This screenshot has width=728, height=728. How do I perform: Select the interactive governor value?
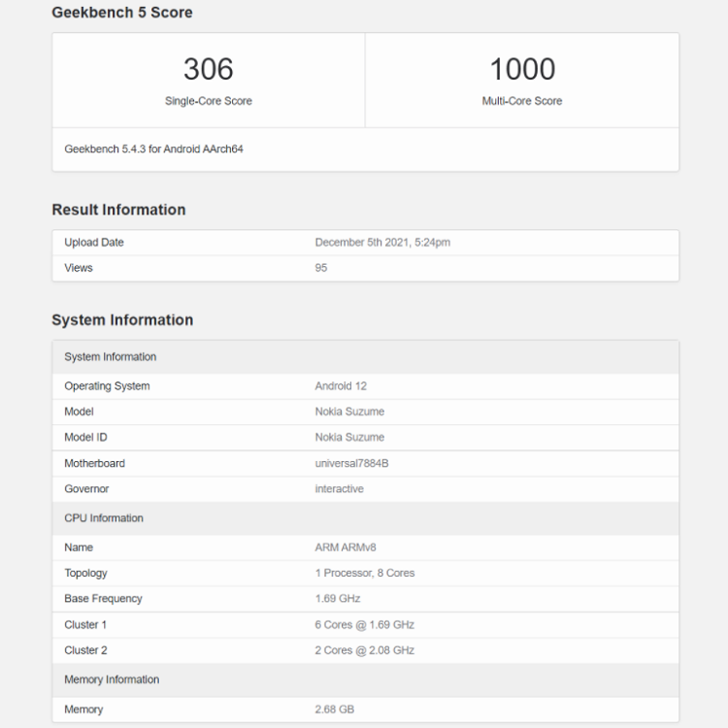[x=339, y=489]
